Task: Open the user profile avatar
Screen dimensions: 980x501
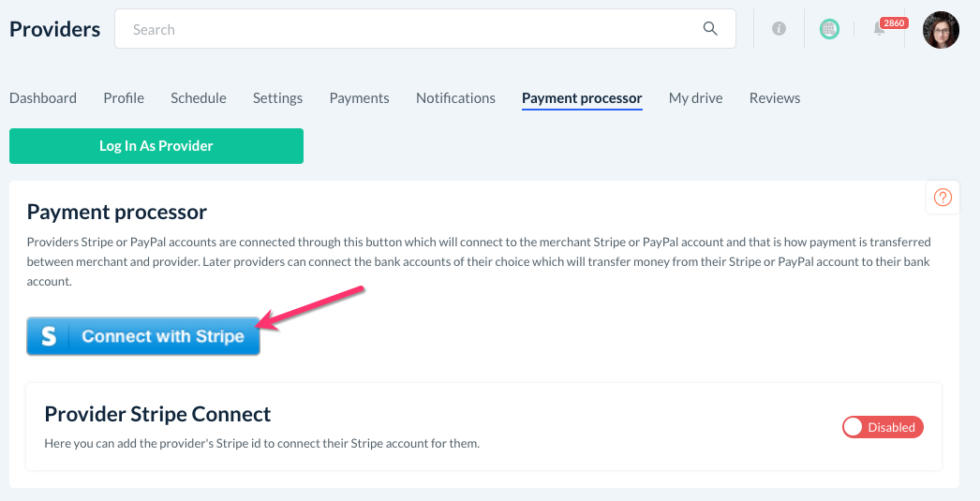Action: coord(941,30)
